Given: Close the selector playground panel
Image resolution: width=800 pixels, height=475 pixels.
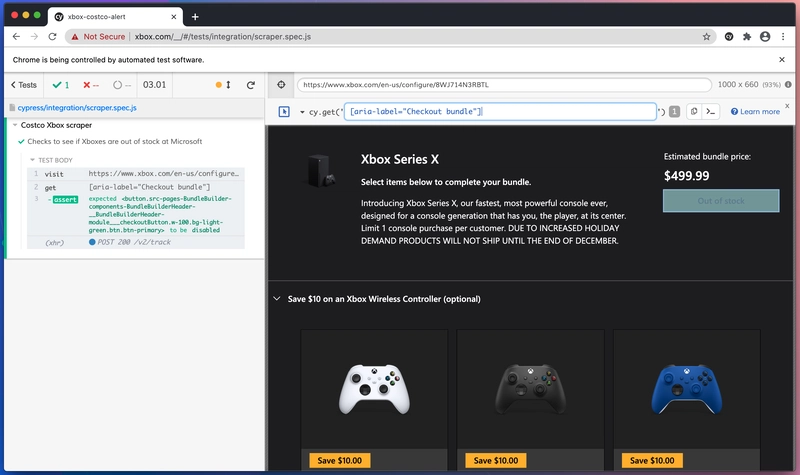Looking at the screenshot, I should coord(787,105).
